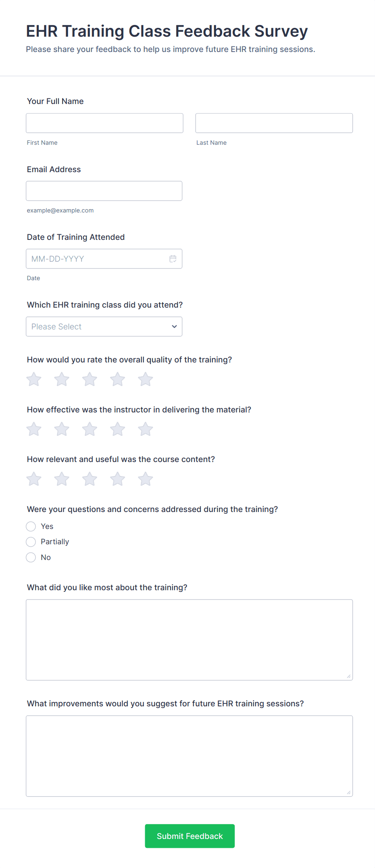
Task: Focus the First Name field
Action: (x=104, y=123)
